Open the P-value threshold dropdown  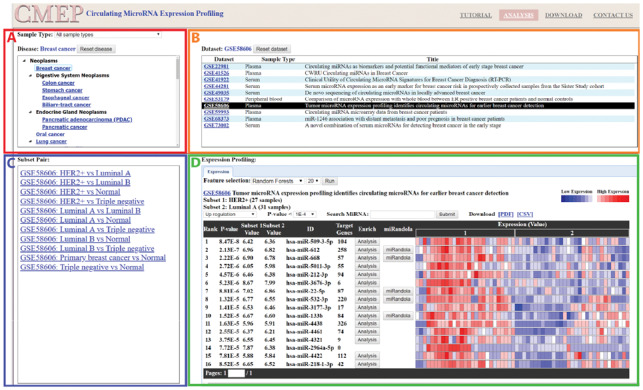pyautogui.click(x=305, y=214)
